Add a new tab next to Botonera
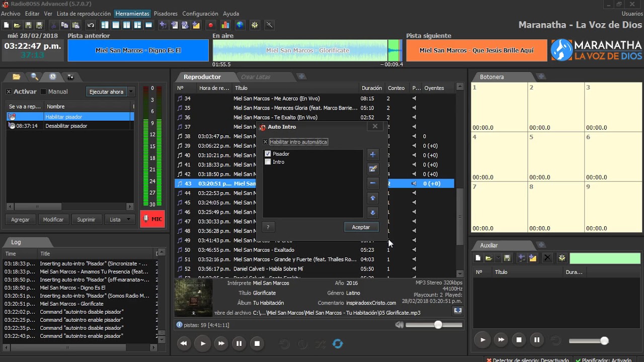Viewport: 644px width, 362px height. point(541,76)
